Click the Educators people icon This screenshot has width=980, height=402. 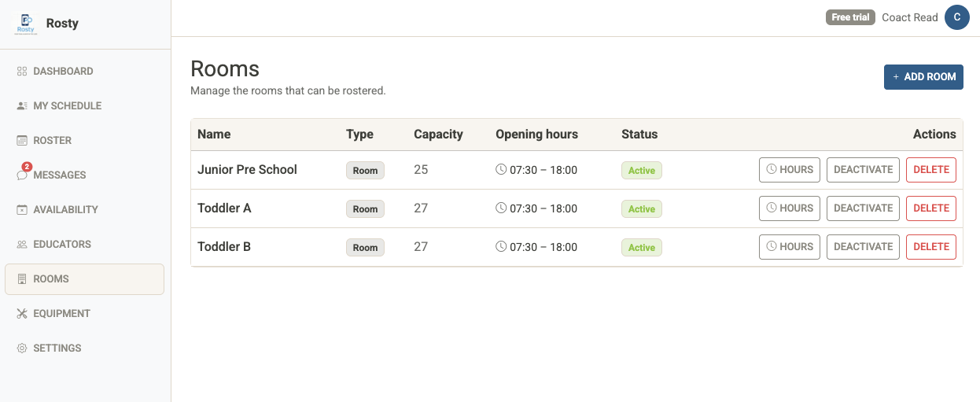(22, 245)
